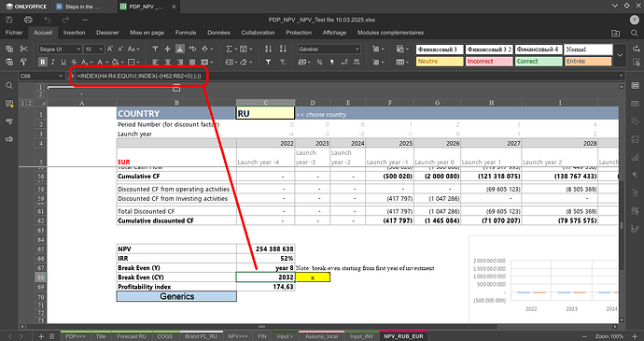Click the yellow x cell

click(313, 277)
